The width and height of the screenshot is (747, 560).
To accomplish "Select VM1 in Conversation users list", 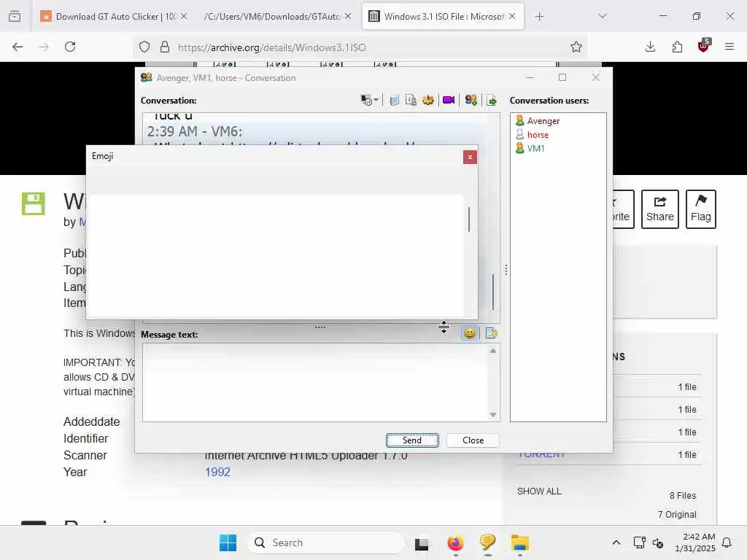I will click(535, 149).
